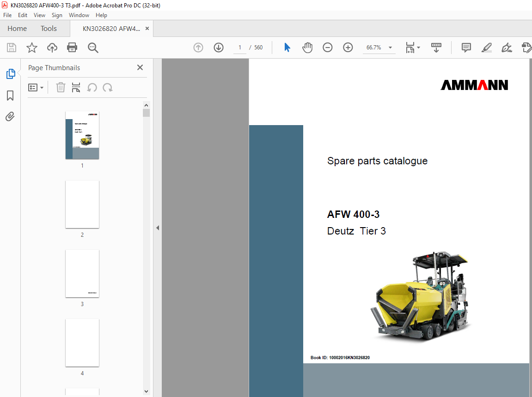Click the 'Deutz Tier 3' text
The height and width of the screenshot is (397, 532).
point(356,231)
